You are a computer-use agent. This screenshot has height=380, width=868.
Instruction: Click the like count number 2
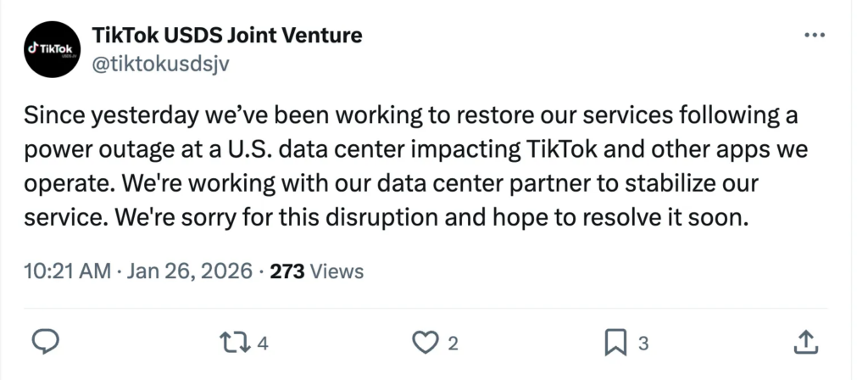click(x=453, y=343)
